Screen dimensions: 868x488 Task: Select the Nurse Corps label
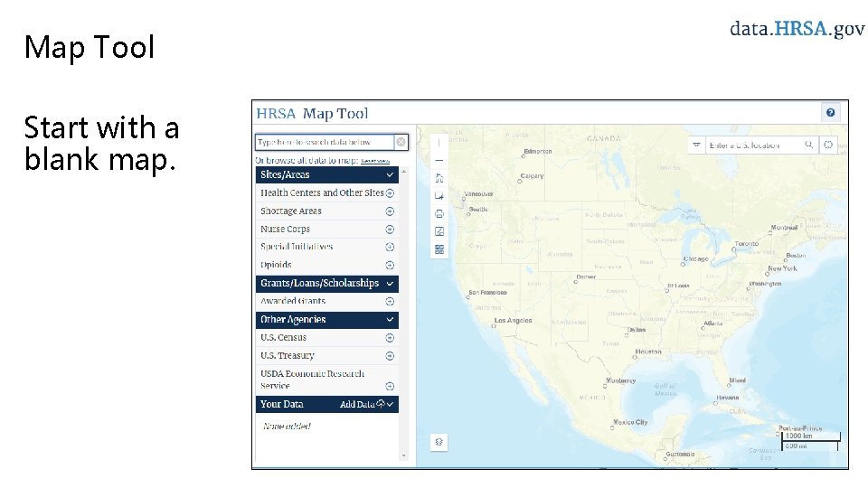coord(285,229)
